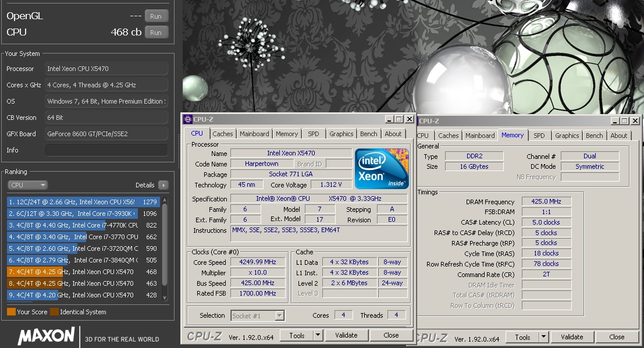Image resolution: width=644 pixels, height=348 pixels.
Task: Switch to the Caches tab
Action: point(223,133)
